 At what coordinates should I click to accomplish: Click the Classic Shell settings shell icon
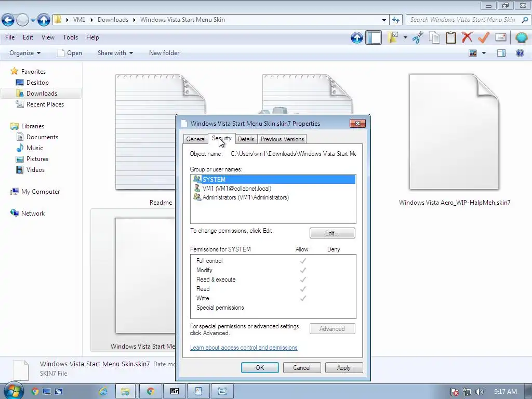tap(522, 37)
